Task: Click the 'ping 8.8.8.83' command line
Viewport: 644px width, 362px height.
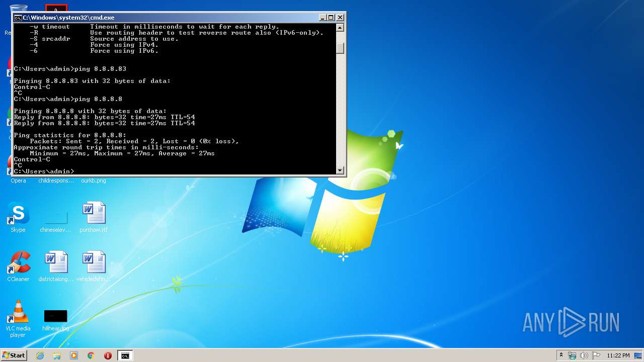Action: [x=70, y=69]
